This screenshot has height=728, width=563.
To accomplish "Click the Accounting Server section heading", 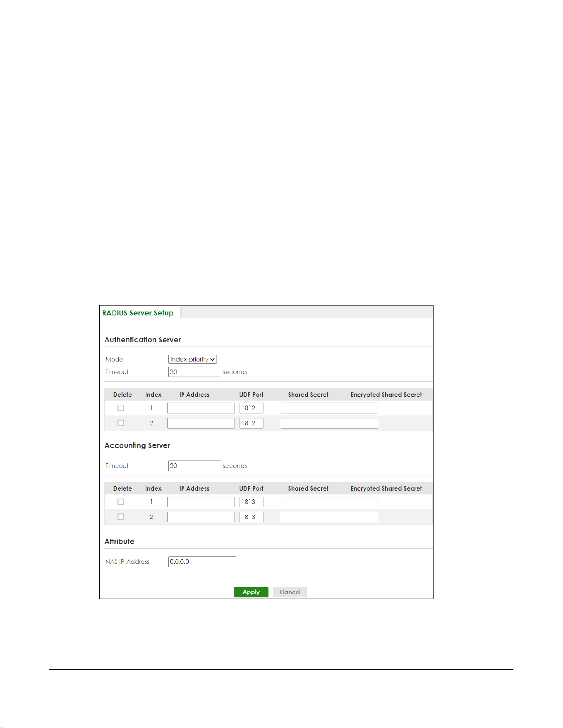I will pos(137,446).
